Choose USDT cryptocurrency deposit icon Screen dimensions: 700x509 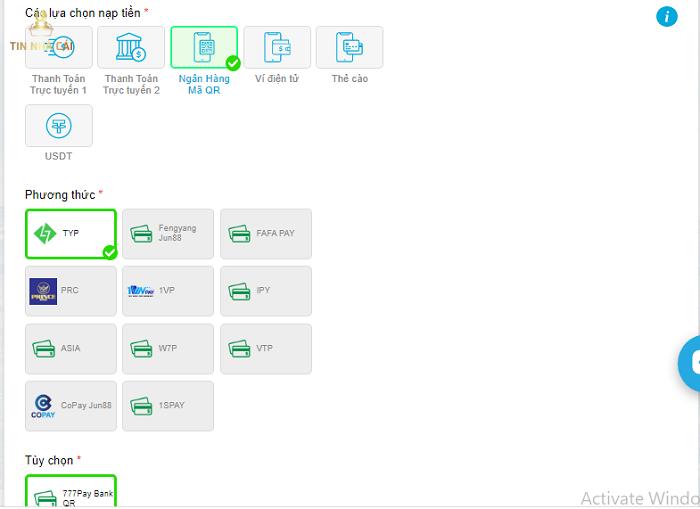tap(59, 126)
